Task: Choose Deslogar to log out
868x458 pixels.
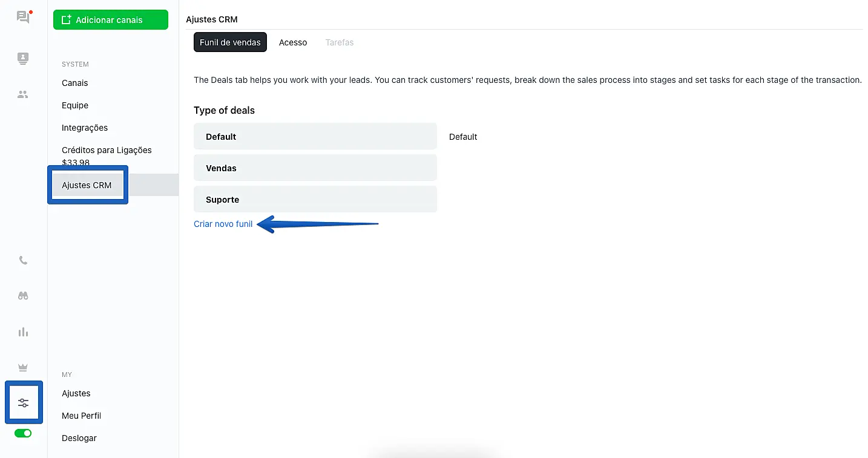Action: tap(79, 437)
